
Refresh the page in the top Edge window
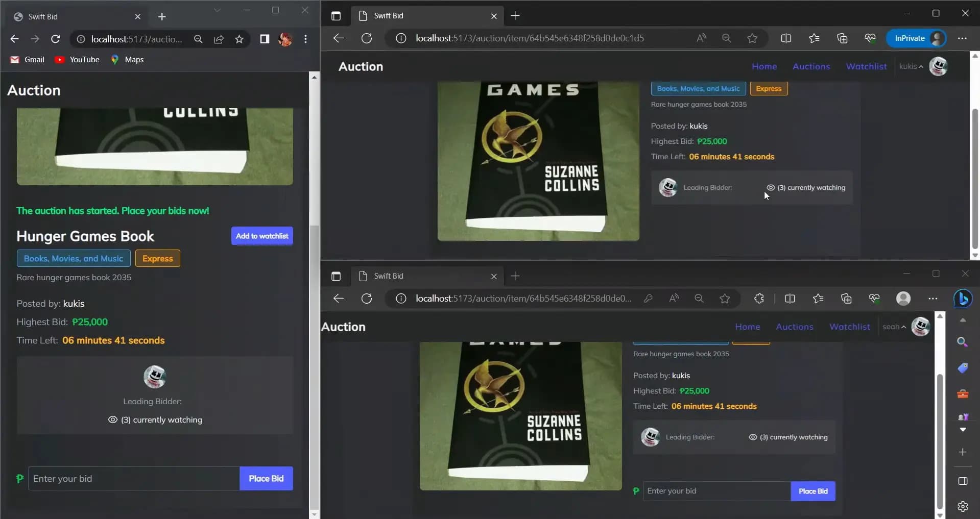pos(367,38)
